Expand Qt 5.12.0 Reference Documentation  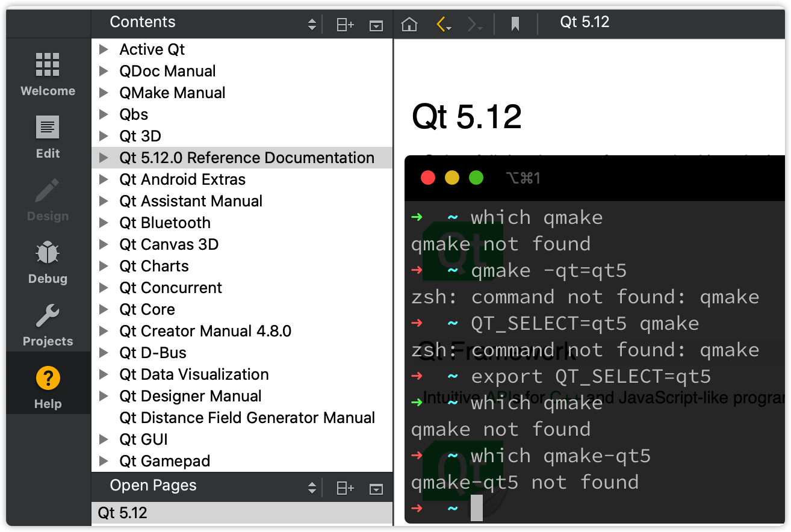click(104, 158)
